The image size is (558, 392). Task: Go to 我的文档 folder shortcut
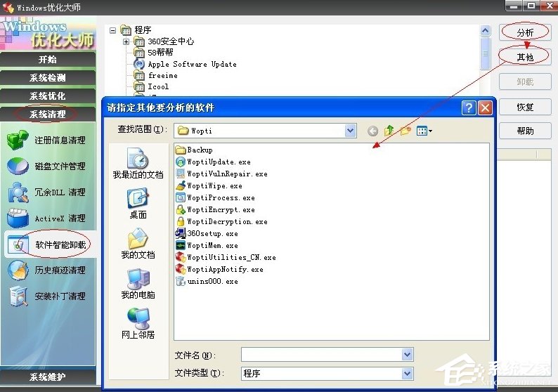pyautogui.click(x=138, y=244)
